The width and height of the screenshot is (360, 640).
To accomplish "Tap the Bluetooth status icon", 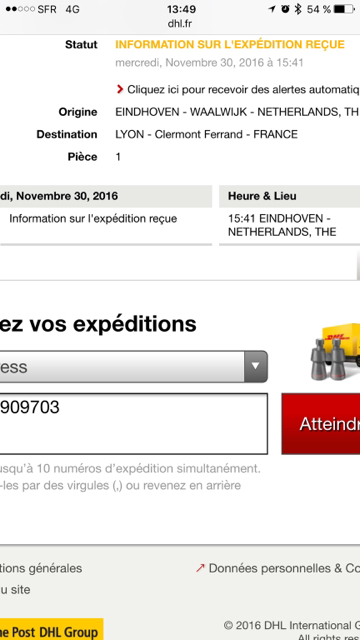I will point(298,9).
